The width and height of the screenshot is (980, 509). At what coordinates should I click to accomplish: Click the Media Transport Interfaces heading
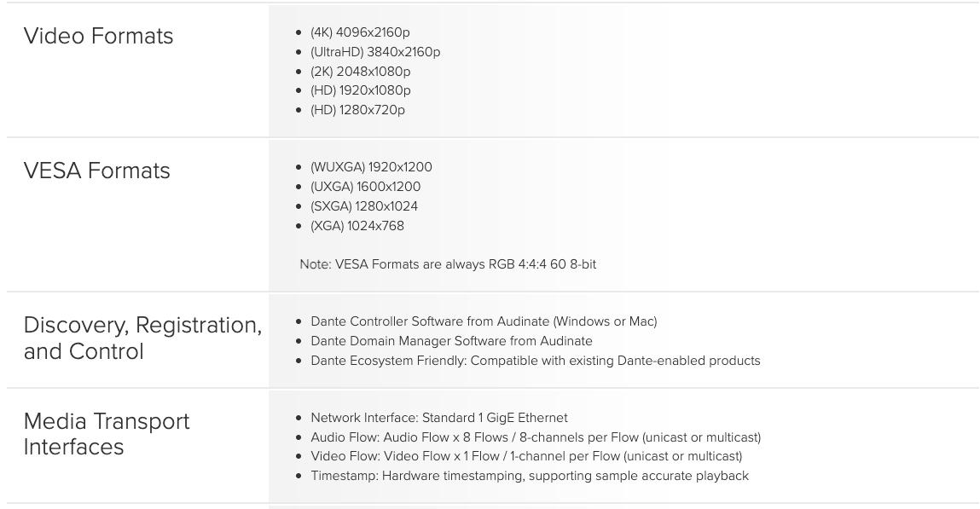(107, 434)
